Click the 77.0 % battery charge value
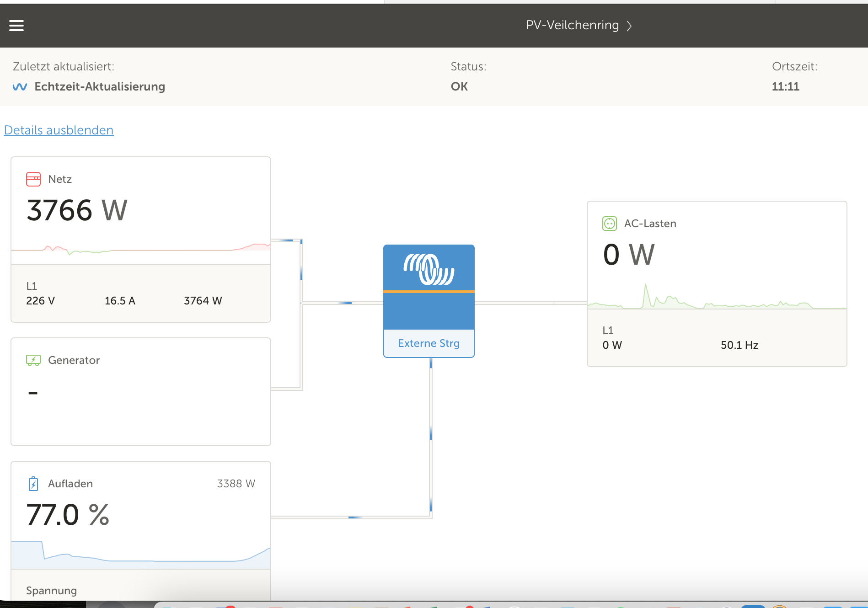This screenshot has width=868, height=608. click(68, 515)
